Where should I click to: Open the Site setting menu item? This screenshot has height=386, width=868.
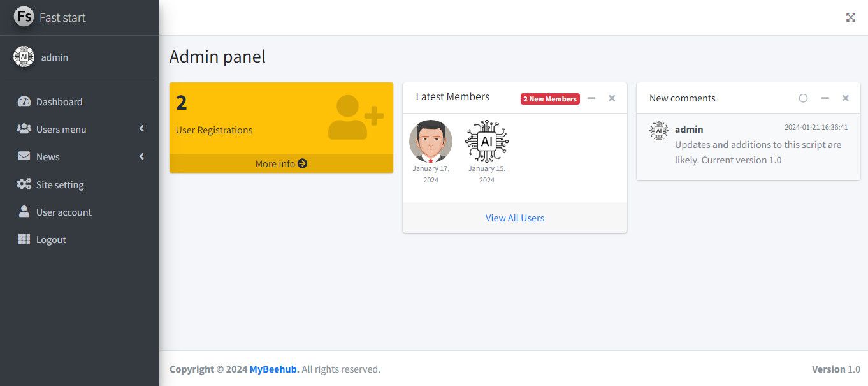pyautogui.click(x=60, y=184)
